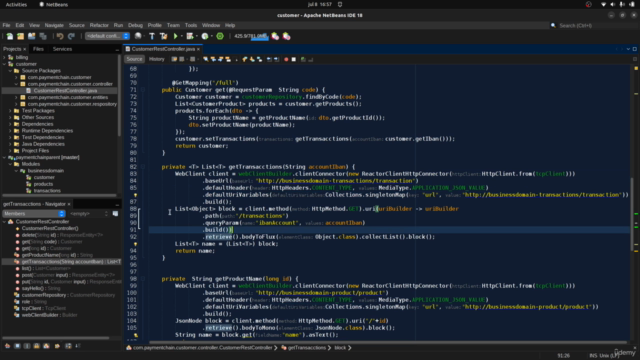Clean and Build project with broom-hammer icon
640x360 pixels.
click(x=163, y=36)
